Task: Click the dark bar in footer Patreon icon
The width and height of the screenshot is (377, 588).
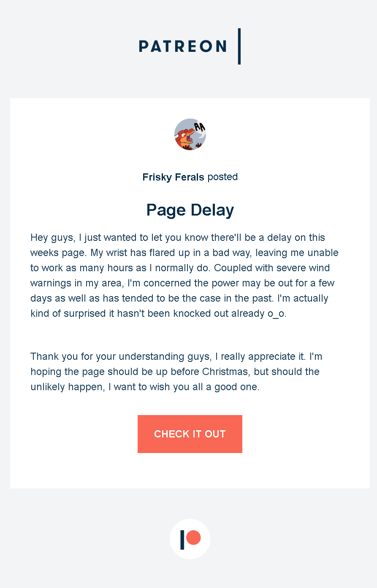Action: (182, 540)
